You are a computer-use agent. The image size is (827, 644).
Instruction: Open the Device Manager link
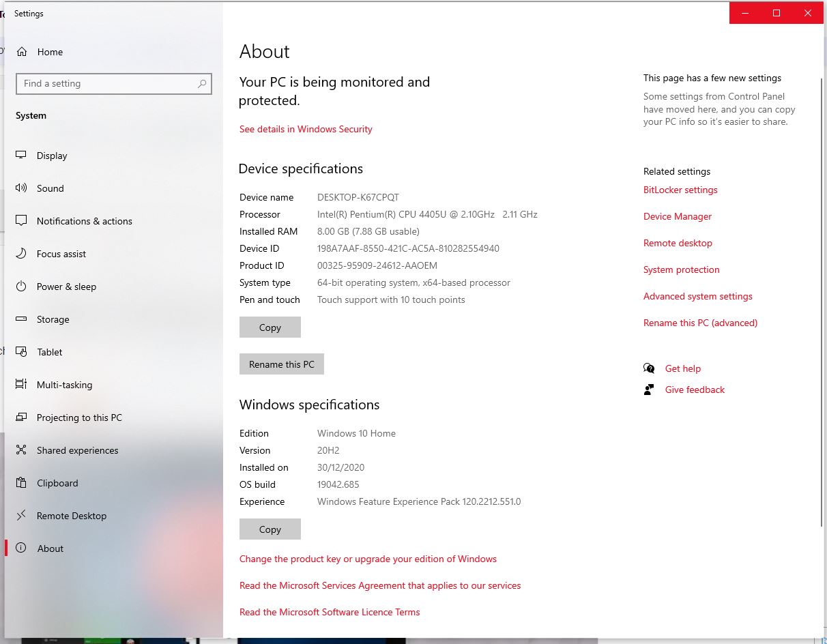[677, 216]
